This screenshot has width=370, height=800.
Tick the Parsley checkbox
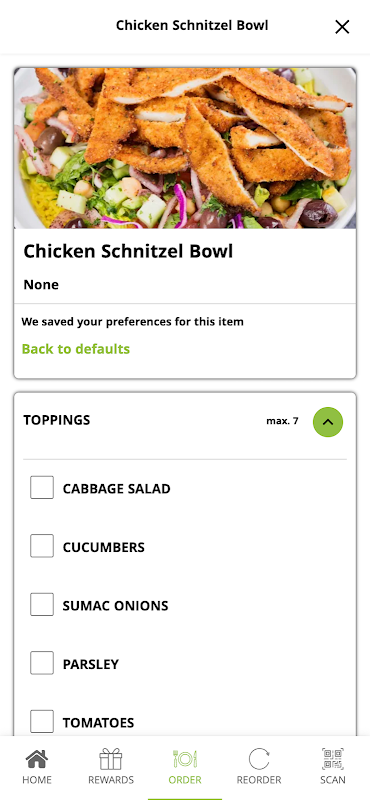pyautogui.click(x=42, y=663)
